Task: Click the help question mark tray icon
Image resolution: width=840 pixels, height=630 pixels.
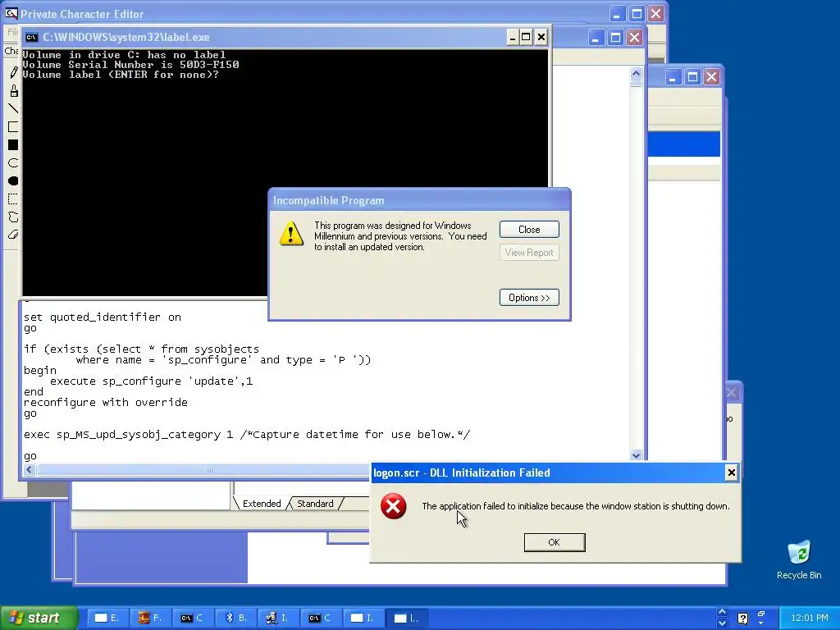Action: pyautogui.click(x=742, y=619)
